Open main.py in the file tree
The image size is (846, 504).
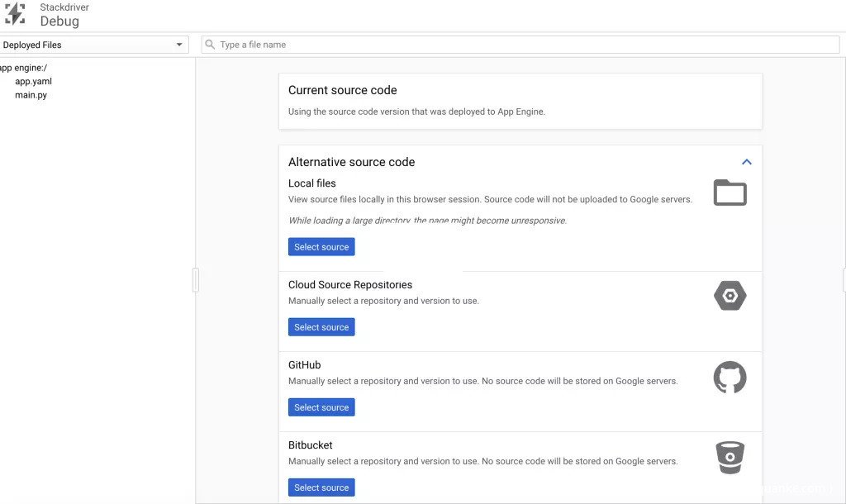pyautogui.click(x=31, y=95)
